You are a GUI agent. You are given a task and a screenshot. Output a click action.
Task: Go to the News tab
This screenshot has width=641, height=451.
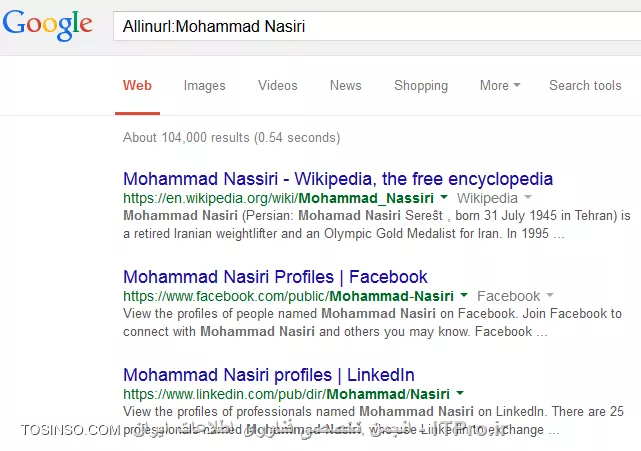[x=345, y=85]
